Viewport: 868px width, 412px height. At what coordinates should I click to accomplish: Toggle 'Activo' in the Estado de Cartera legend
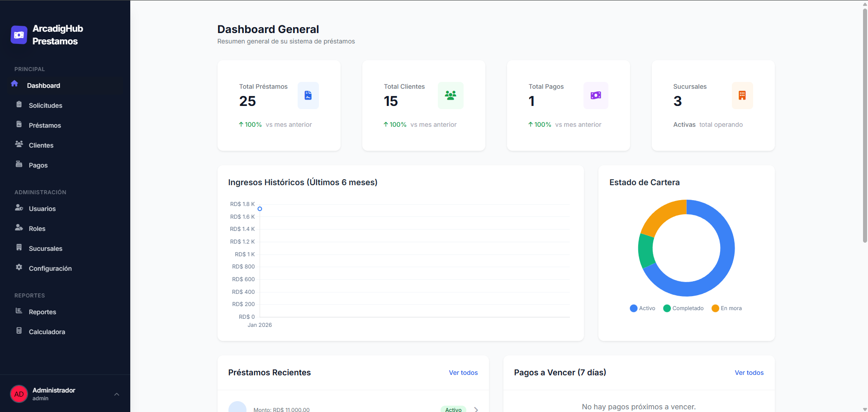(642, 308)
